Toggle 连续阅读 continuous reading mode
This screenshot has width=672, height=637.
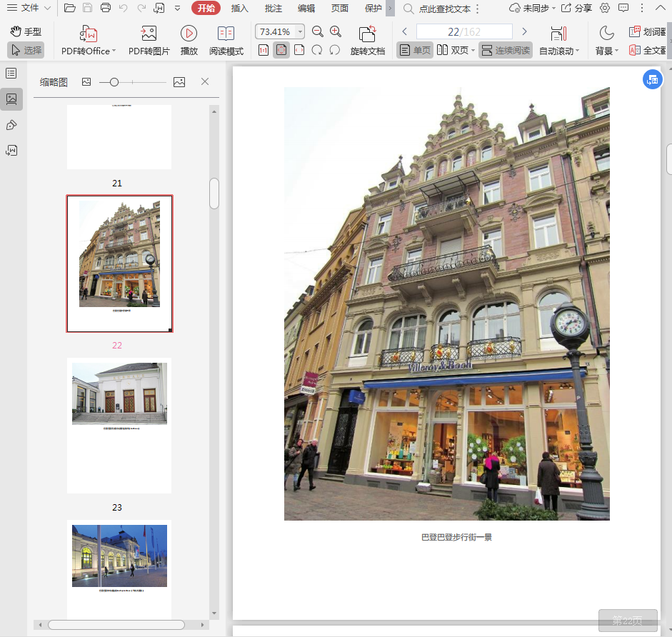pyautogui.click(x=505, y=51)
